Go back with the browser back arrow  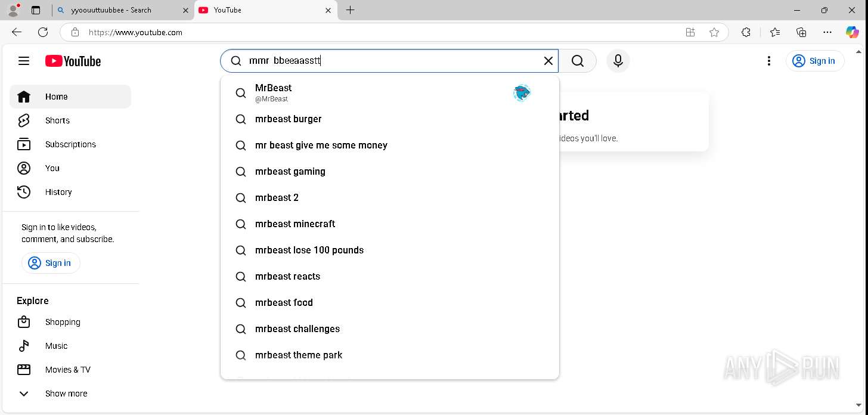click(17, 32)
